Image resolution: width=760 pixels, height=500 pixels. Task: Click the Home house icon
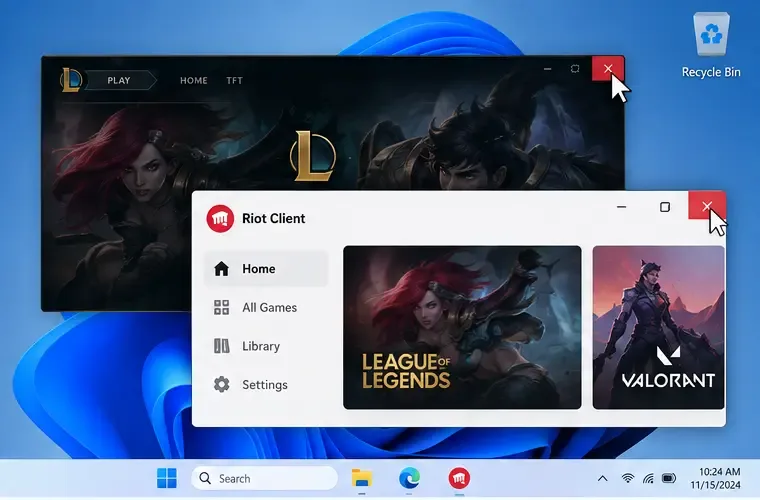click(222, 268)
